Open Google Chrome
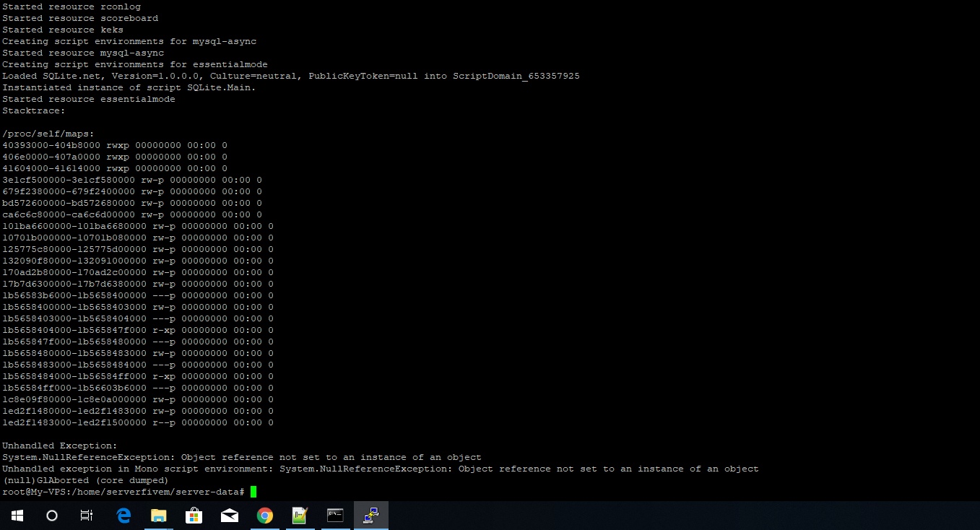The width and height of the screenshot is (980, 530). (264, 516)
